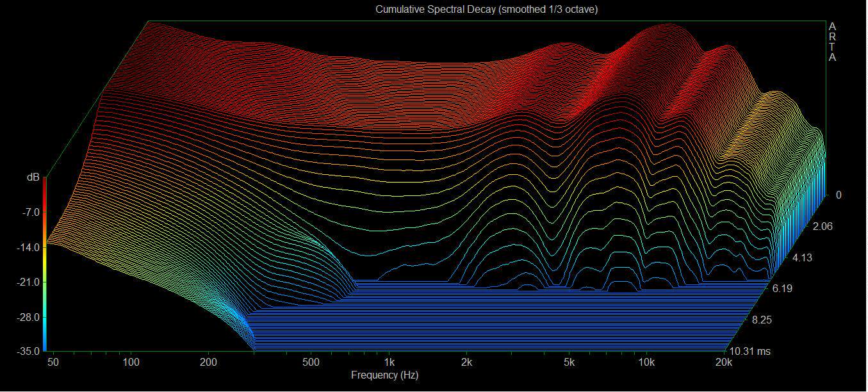Click the 500 Hz frequency label

click(311, 363)
